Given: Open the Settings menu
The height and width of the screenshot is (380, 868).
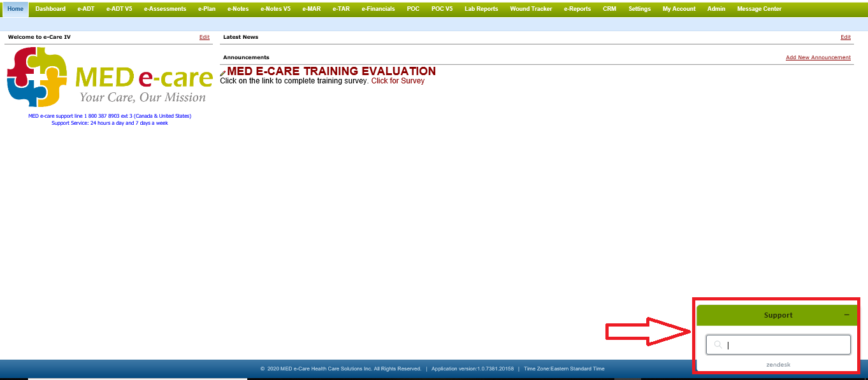Looking at the screenshot, I should click(x=639, y=9).
